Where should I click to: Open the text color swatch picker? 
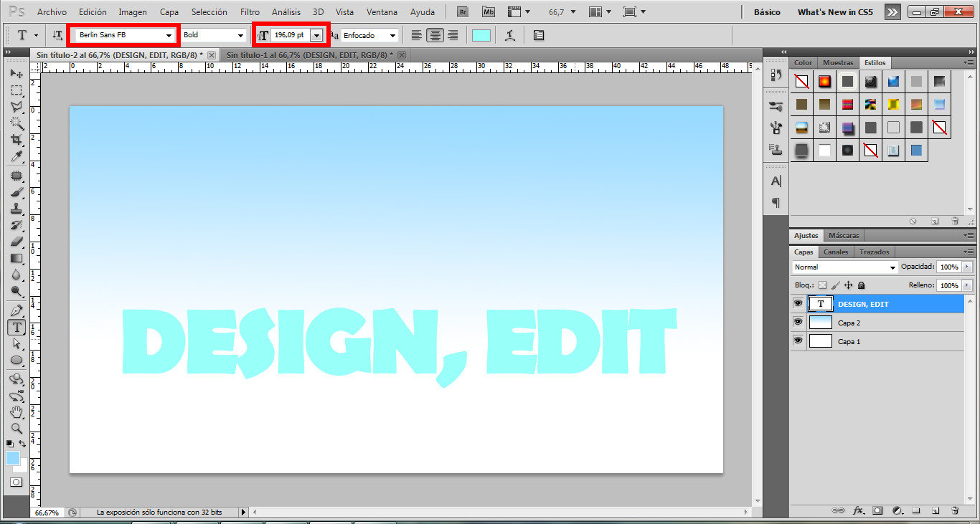(x=481, y=34)
